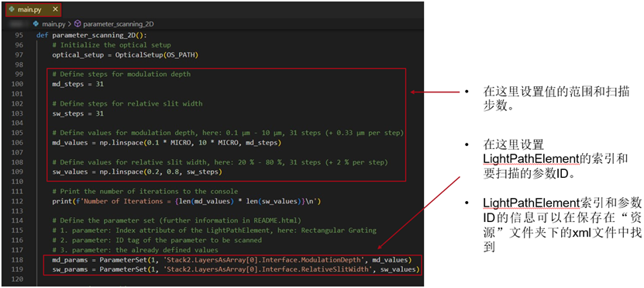644x288 pixels.
Task: Click the Python file icon in tab
Action: point(12,9)
